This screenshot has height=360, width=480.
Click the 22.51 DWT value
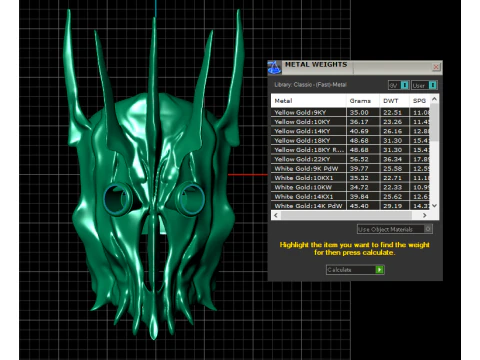[x=393, y=113]
